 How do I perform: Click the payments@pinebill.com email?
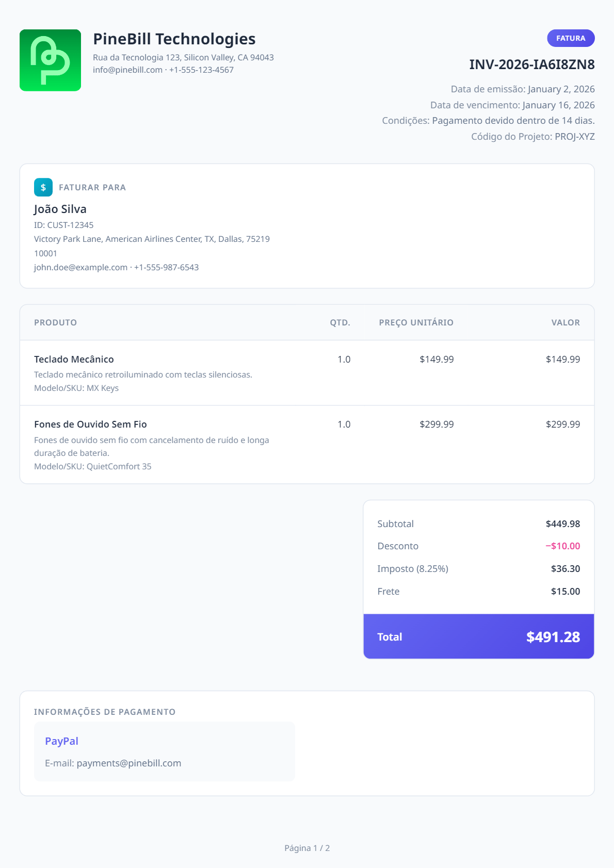(129, 763)
